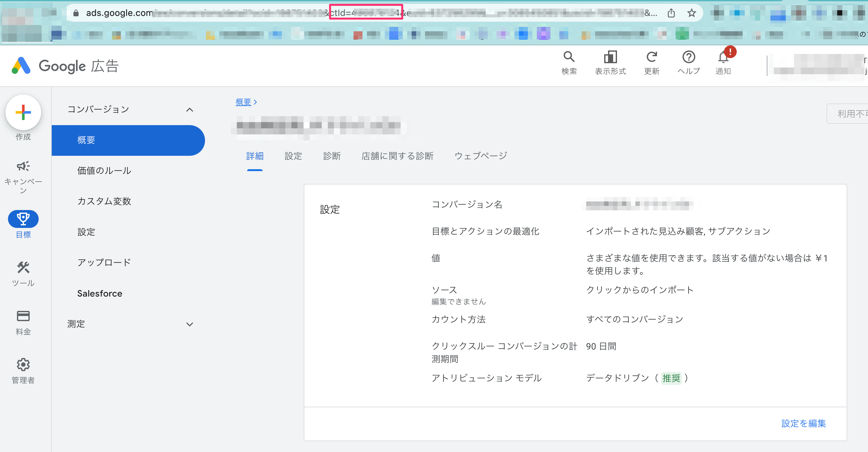Click the 更新 refresh icon
Image resolution: width=868 pixels, height=452 pixels.
(x=652, y=56)
